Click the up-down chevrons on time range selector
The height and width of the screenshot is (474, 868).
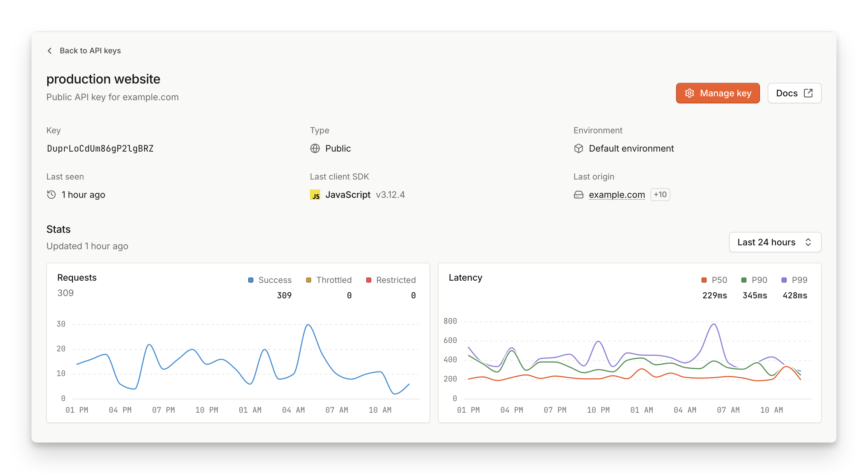tap(808, 242)
